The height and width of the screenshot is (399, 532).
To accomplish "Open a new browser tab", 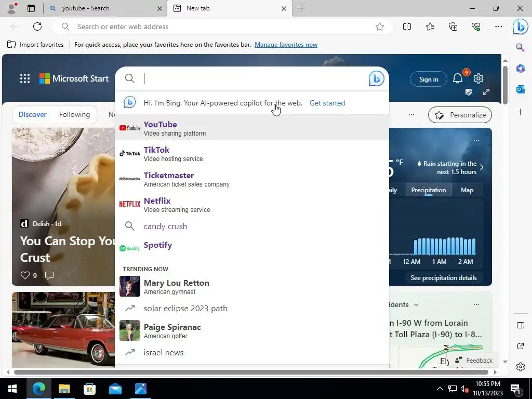I will pos(301,8).
